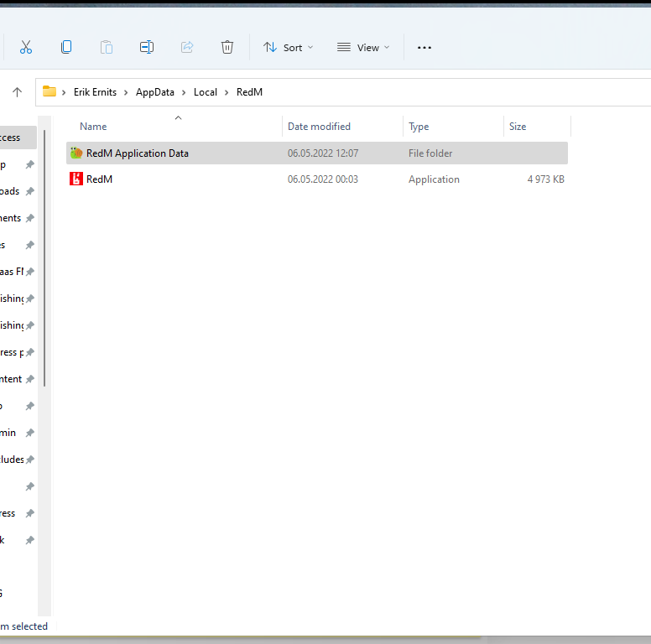Open sidebar item ending in 'min'
Screen dimensions: 651x644
(x=18, y=433)
